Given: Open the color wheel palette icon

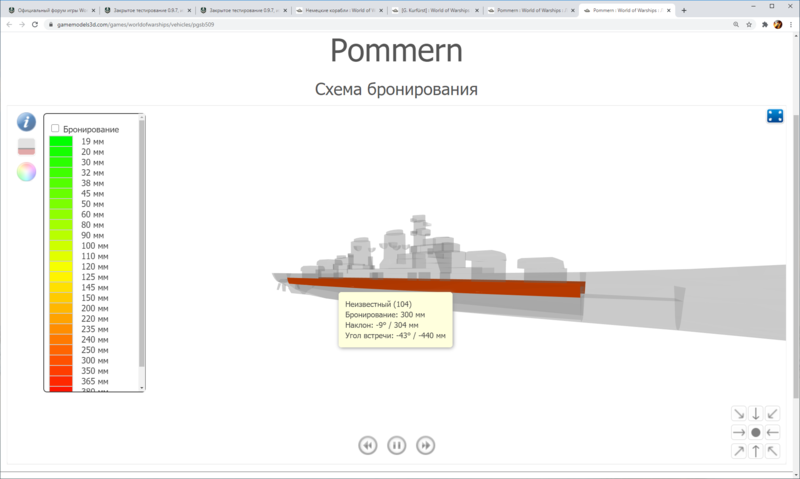Looking at the screenshot, I should (26, 172).
